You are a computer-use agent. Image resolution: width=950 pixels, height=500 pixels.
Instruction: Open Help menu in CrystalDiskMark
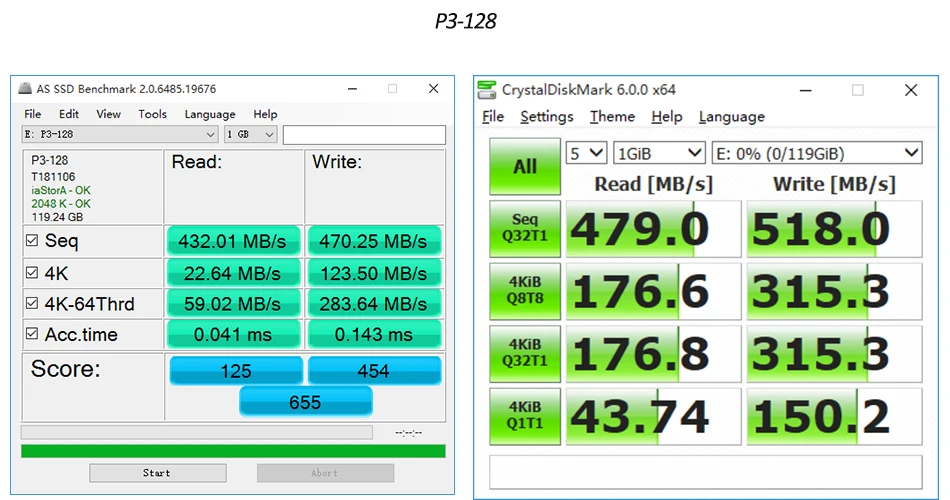click(666, 116)
